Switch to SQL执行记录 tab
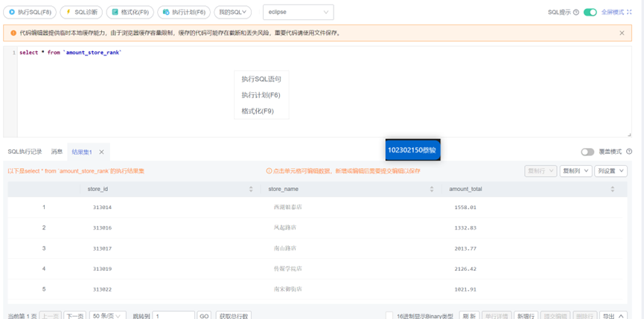The height and width of the screenshot is (319, 644). pos(25,152)
